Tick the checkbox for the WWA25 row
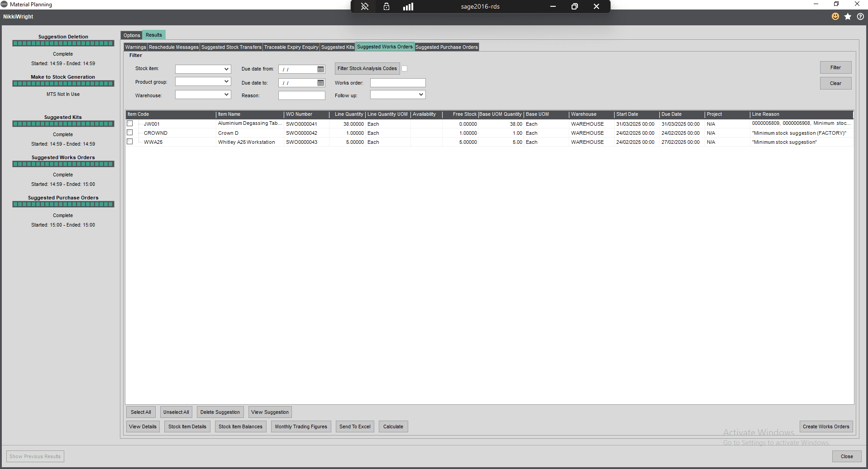Image resolution: width=868 pixels, height=469 pixels. (130, 142)
